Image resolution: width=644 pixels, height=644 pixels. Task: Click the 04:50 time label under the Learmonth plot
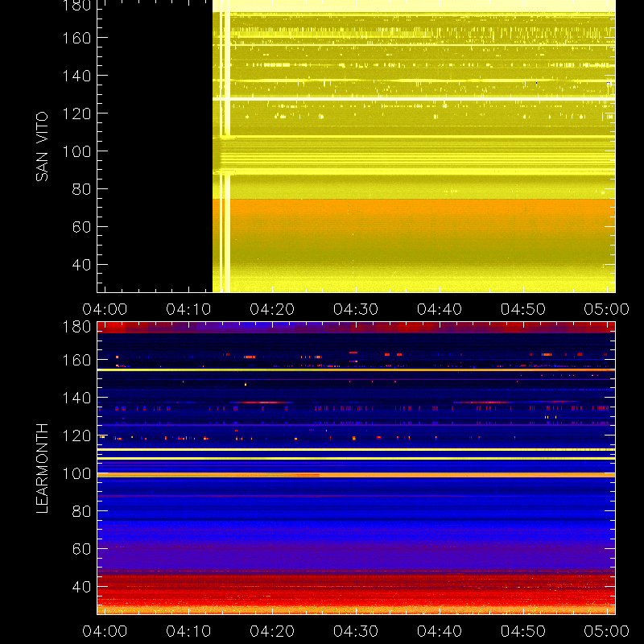click(x=522, y=631)
